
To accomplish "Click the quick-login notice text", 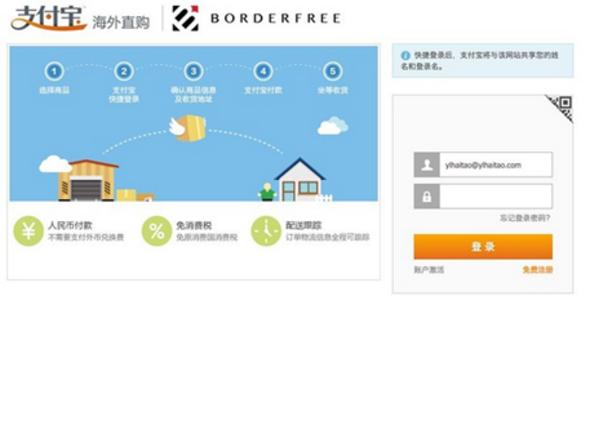I will [x=480, y=60].
